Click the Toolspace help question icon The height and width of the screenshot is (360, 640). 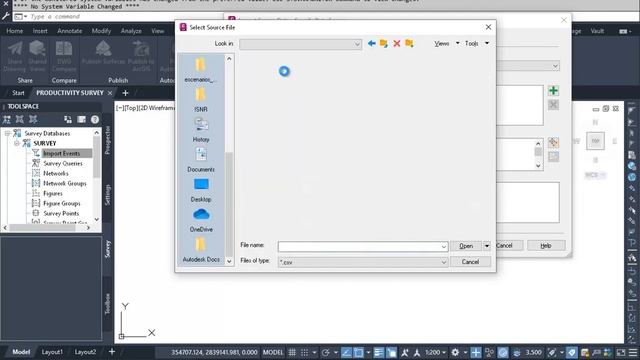(95, 119)
